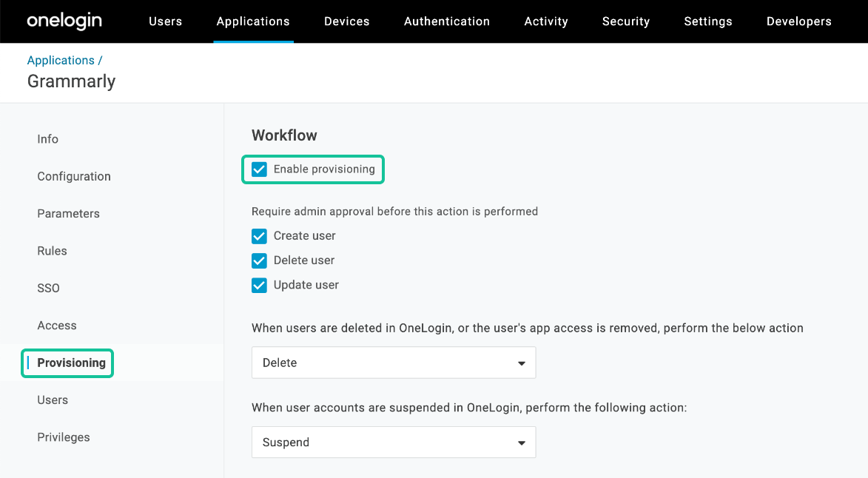Screen dimensions: 868x478
Task: Select the Rules sidebar tab
Action: (x=52, y=251)
